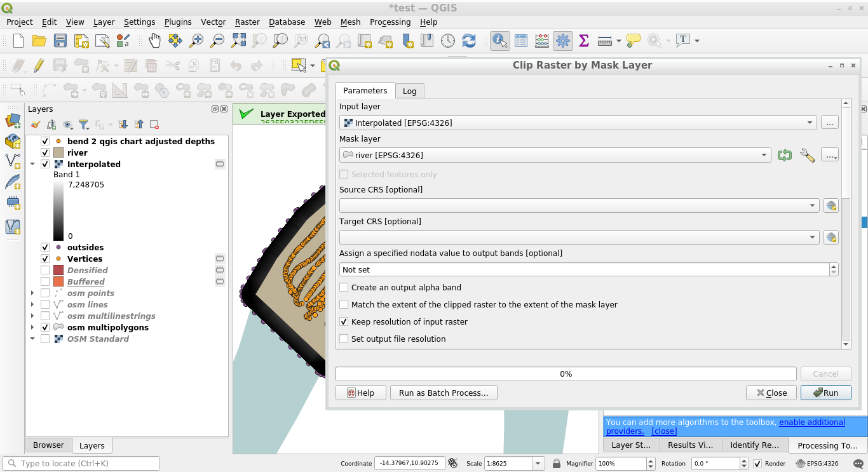Viewport: 868px width, 472px height.
Task: Click the Refresh map icon
Action: point(469,41)
